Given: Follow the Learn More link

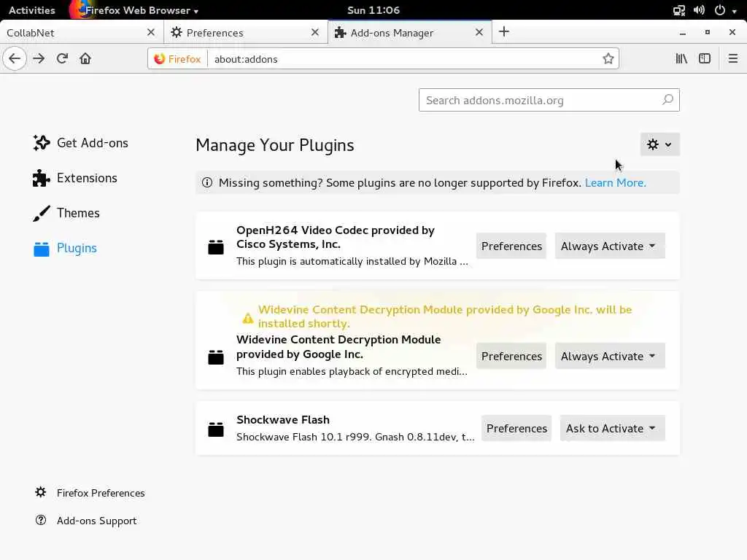Looking at the screenshot, I should pyautogui.click(x=615, y=182).
